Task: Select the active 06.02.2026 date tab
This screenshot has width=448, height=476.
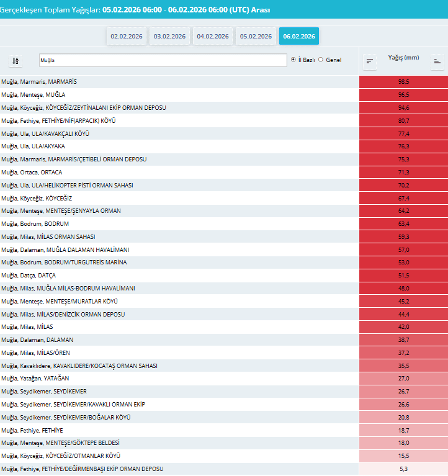Action: 299,37
